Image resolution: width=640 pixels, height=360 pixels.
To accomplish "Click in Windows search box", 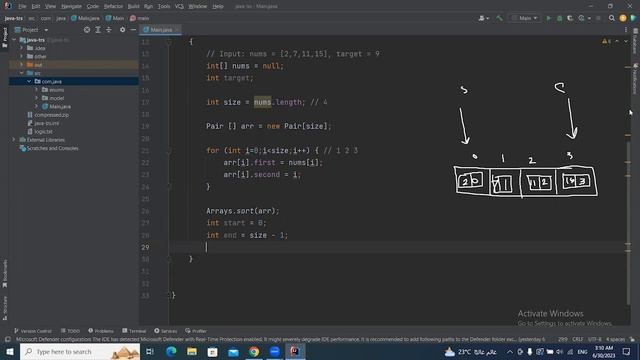I will pos(80,351).
